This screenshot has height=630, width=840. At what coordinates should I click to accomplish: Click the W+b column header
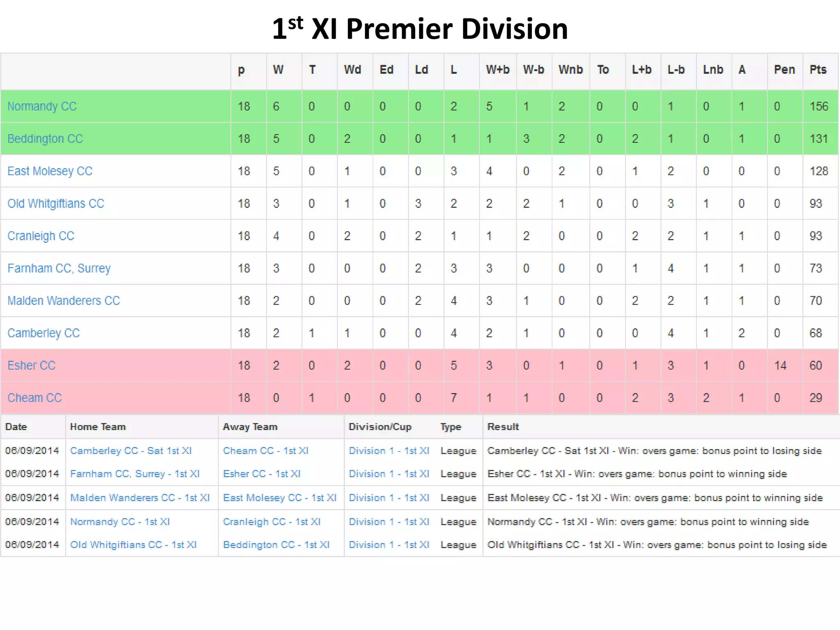click(498, 70)
